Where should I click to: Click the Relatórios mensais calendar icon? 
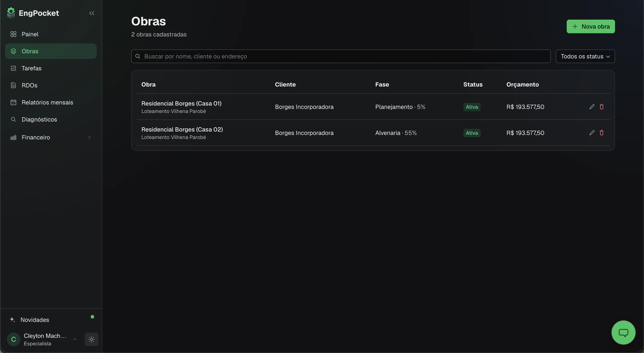pyautogui.click(x=13, y=102)
